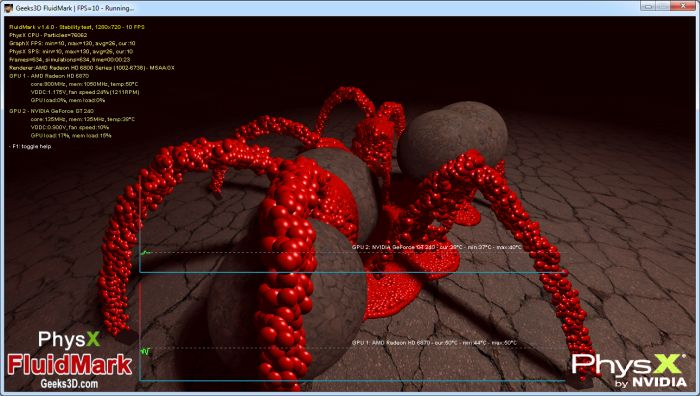Screen dimensions: 700x396
Task: Click the 'core:125MHz, mem:125MHz' line
Action: tap(83, 119)
